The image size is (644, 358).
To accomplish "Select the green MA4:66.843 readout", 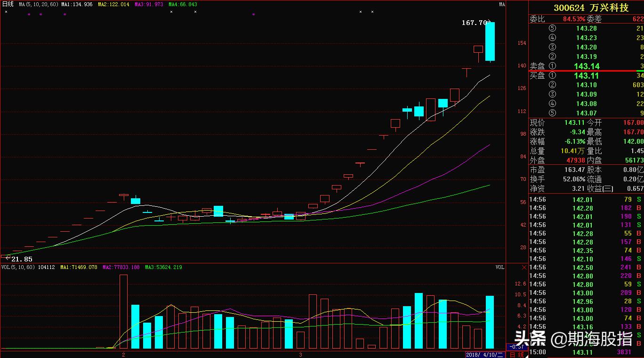I will [x=183, y=4].
